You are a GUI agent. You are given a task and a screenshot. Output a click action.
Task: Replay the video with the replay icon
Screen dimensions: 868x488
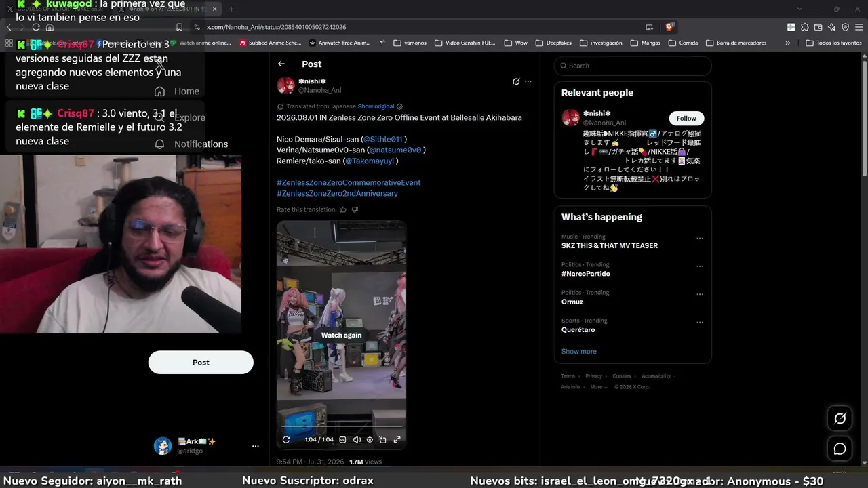[286, 439]
